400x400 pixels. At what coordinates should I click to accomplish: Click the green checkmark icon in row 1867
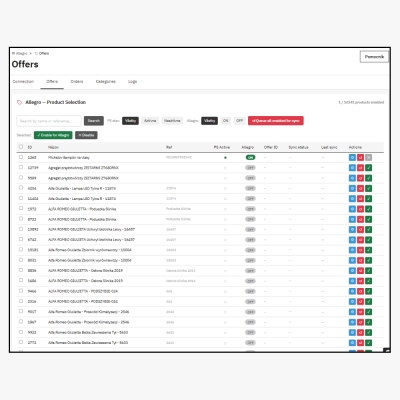coord(368,322)
